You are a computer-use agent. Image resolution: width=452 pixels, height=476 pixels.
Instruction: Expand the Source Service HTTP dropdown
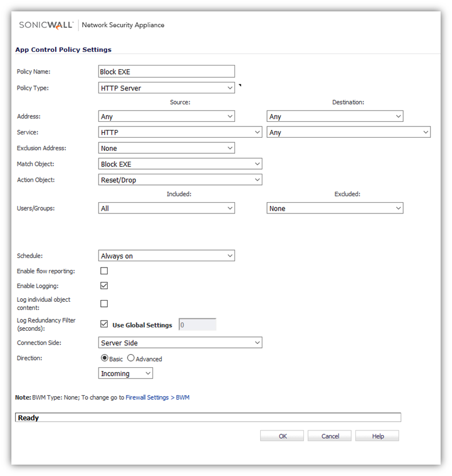point(180,133)
